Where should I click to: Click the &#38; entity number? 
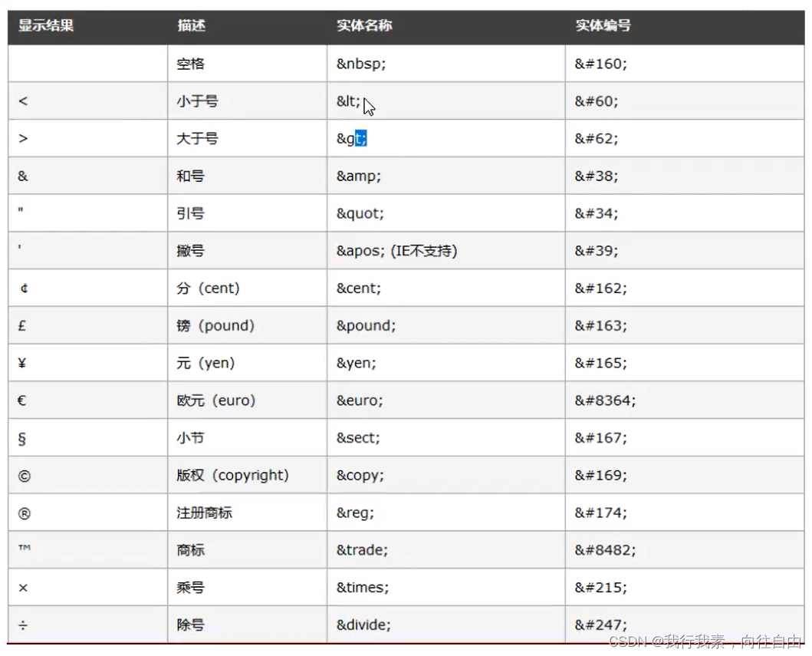pyautogui.click(x=596, y=176)
